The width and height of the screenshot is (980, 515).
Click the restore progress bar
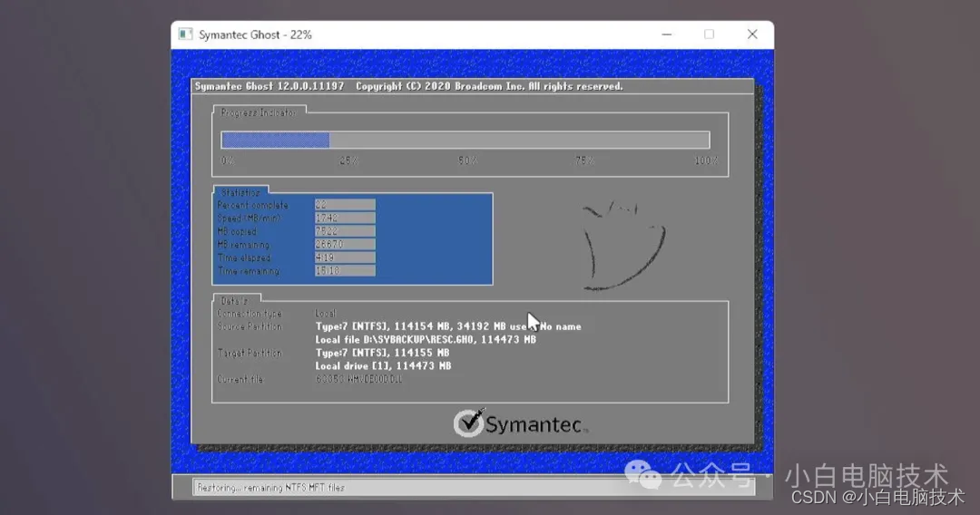(465, 140)
